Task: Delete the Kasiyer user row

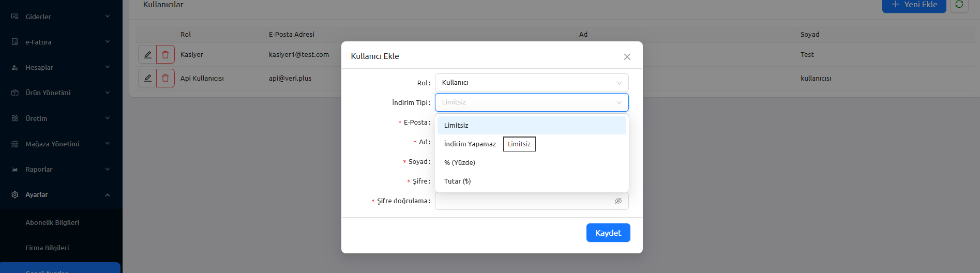Action: tap(165, 54)
